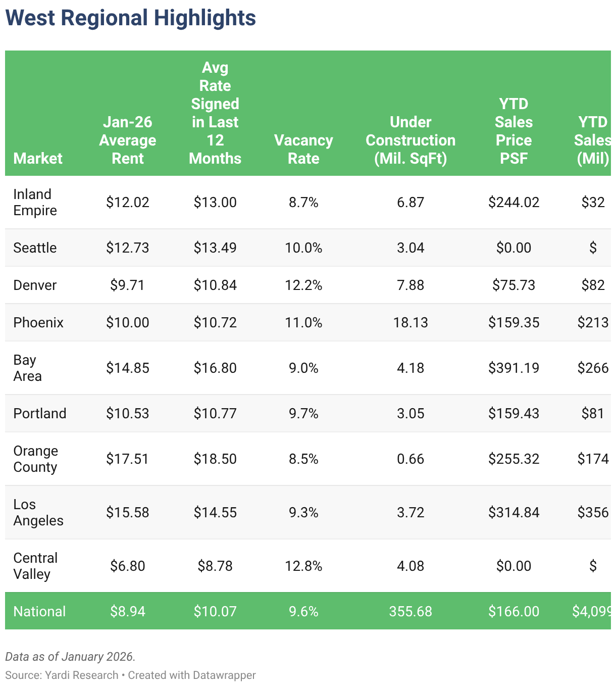Select Orange County sales price $255.32
Screen dimensions: 616x687
(514, 459)
